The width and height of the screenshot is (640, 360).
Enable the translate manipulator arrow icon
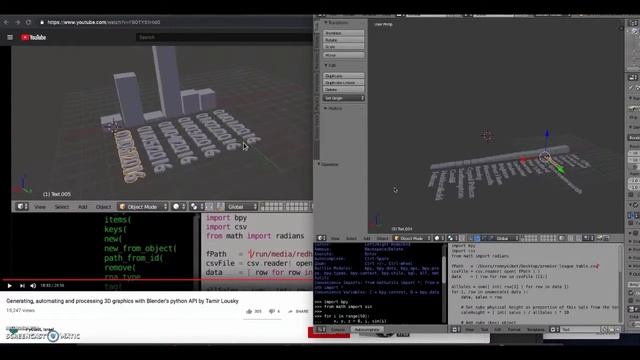point(477,238)
